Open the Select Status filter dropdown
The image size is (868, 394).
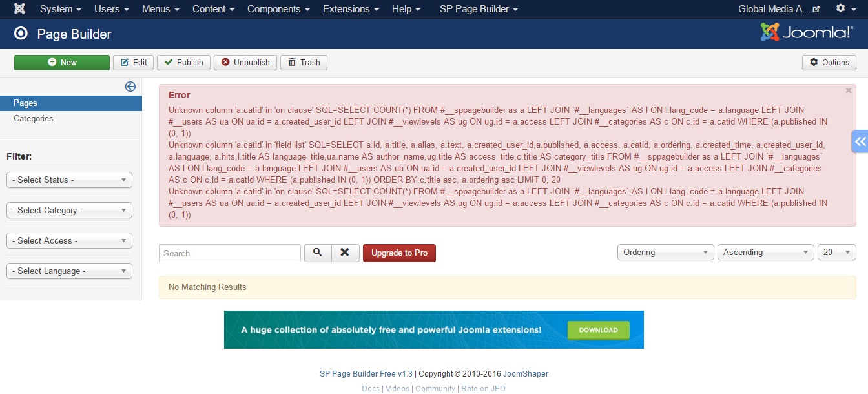(x=69, y=180)
